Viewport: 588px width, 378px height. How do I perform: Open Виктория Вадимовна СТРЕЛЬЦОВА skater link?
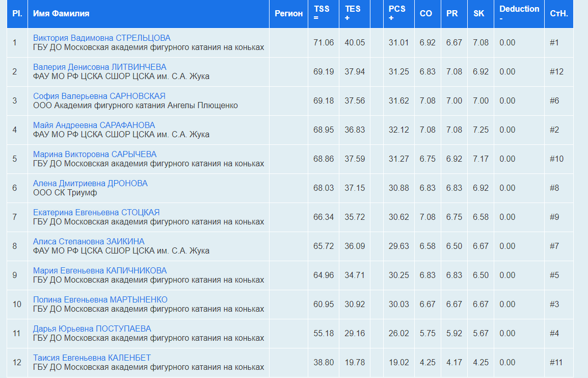[x=101, y=38]
